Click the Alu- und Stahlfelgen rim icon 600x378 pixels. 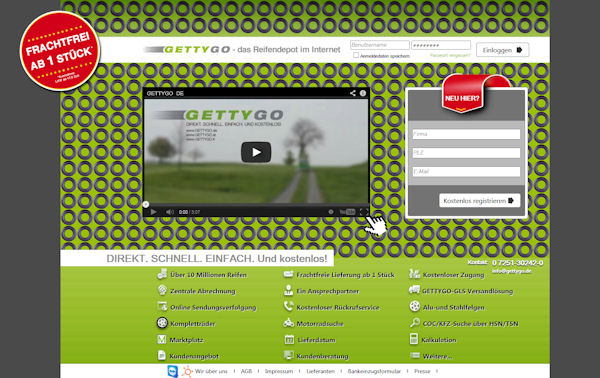[x=415, y=307]
